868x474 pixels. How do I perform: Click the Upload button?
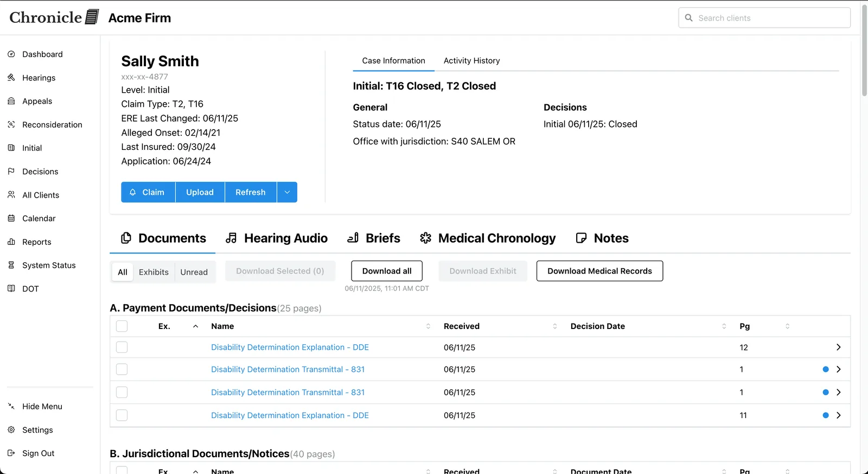[200, 192]
